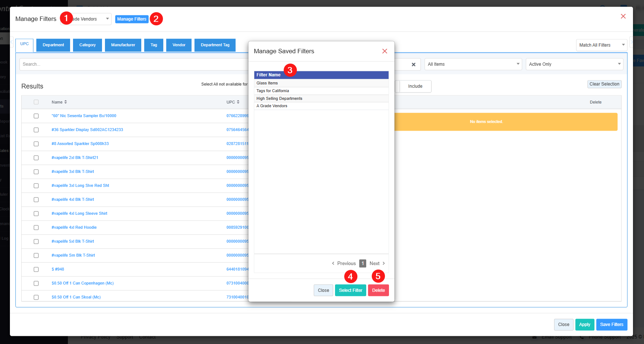Check the #8 Assorted Sparkler row checkbox
644x344 pixels.
click(36, 144)
